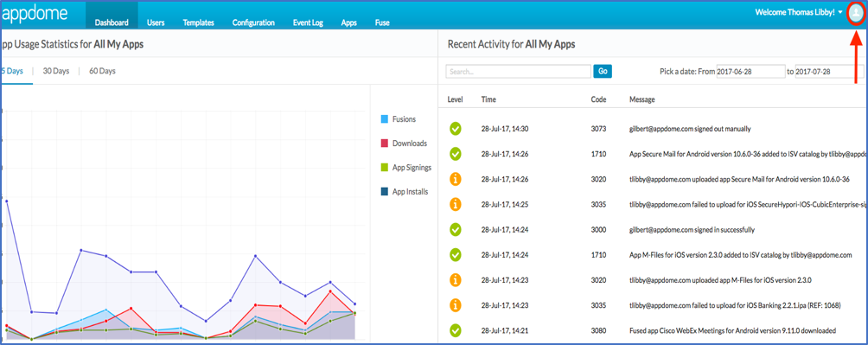This screenshot has height=345, width=868.
Task: Click info icon for M-Files uploaded row
Action: 456,279
